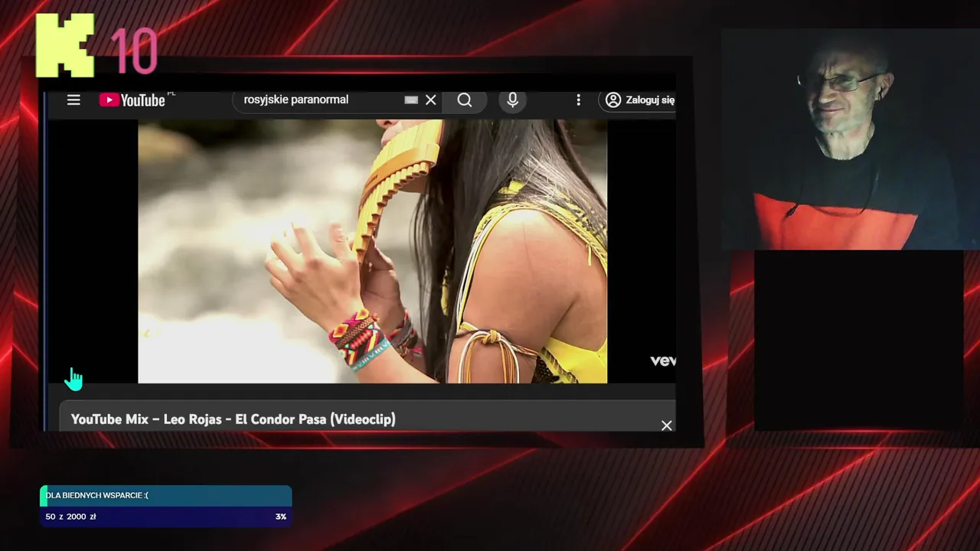Open the three-dot settings menu
The height and width of the screenshot is (551, 980).
(x=578, y=100)
